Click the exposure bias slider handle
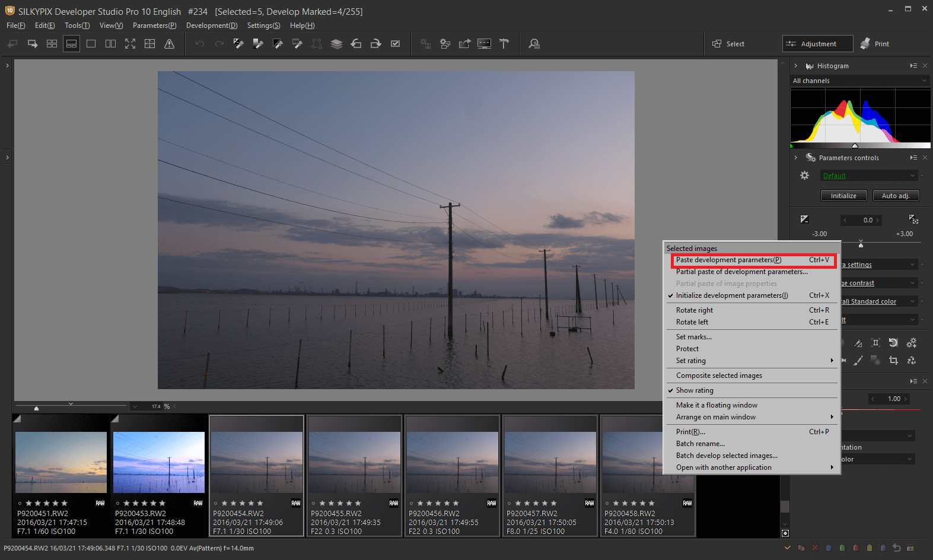Viewport: 933px width, 560px height. [x=861, y=244]
